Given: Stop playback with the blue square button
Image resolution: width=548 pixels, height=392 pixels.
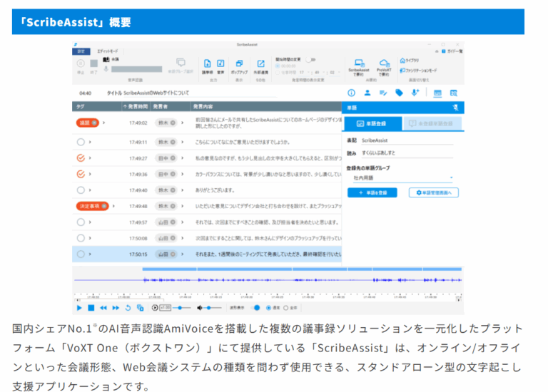Looking at the screenshot, I should pos(91,308).
